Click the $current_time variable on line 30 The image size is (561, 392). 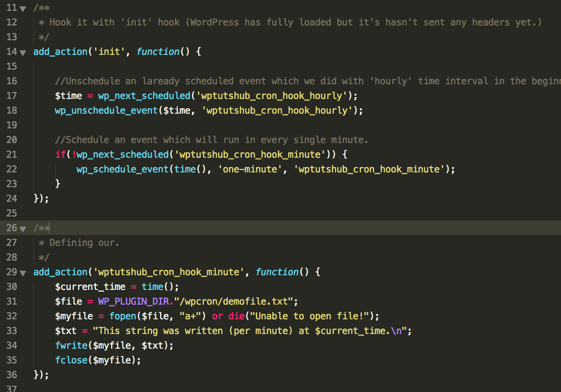point(90,287)
